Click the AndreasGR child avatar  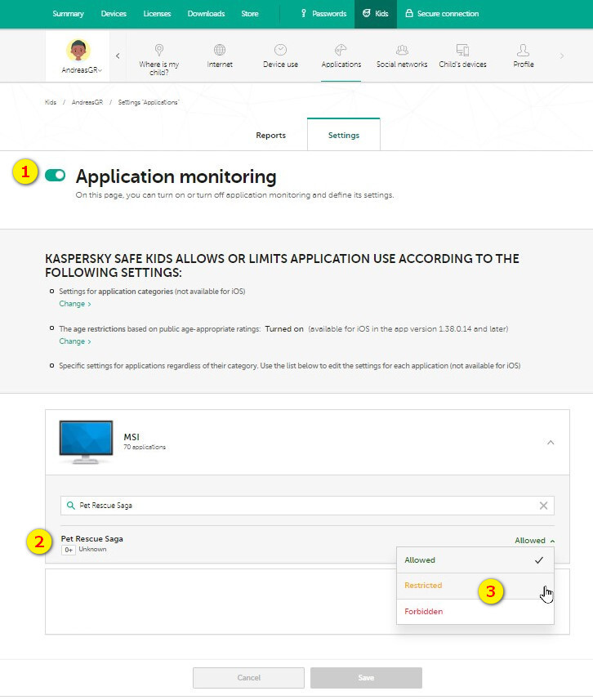pyautogui.click(x=78, y=50)
